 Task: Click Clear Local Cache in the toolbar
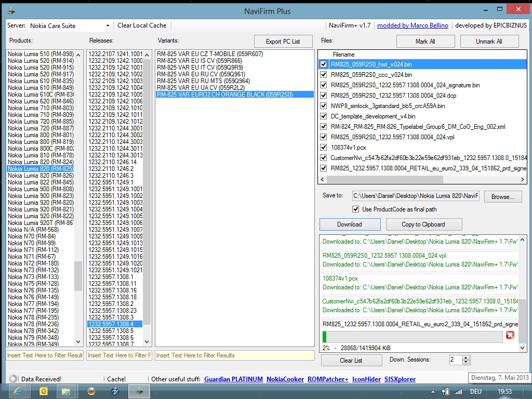142,25
